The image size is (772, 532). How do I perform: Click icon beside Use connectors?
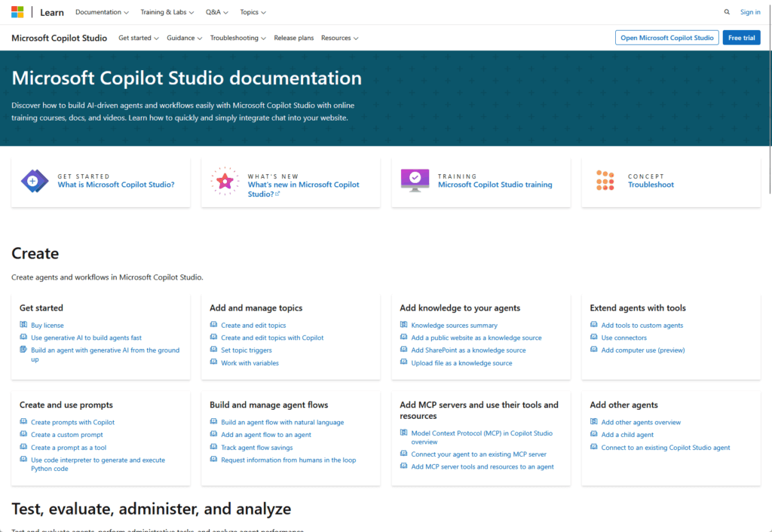[x=593, y=337]
